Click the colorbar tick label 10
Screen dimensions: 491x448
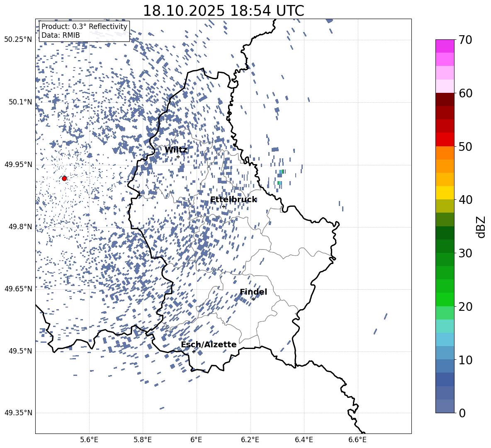click(x=466, y=360)
